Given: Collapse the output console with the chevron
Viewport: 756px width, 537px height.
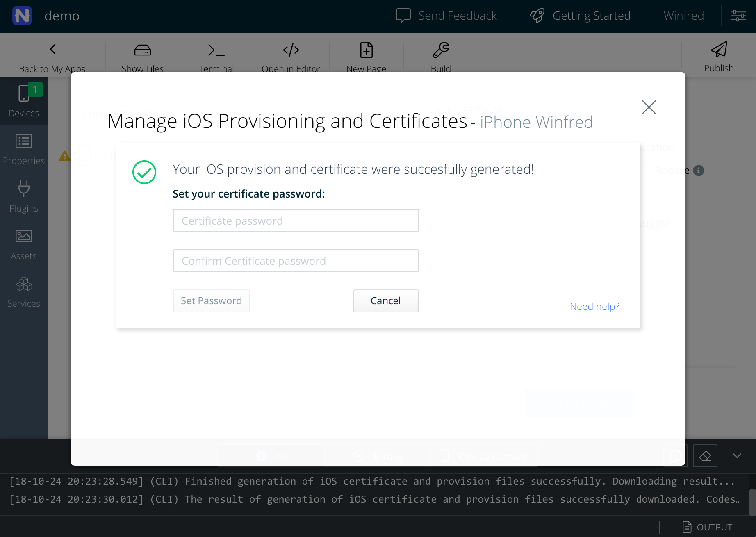Looking at the screenshot, I should (x=737, y=456).
